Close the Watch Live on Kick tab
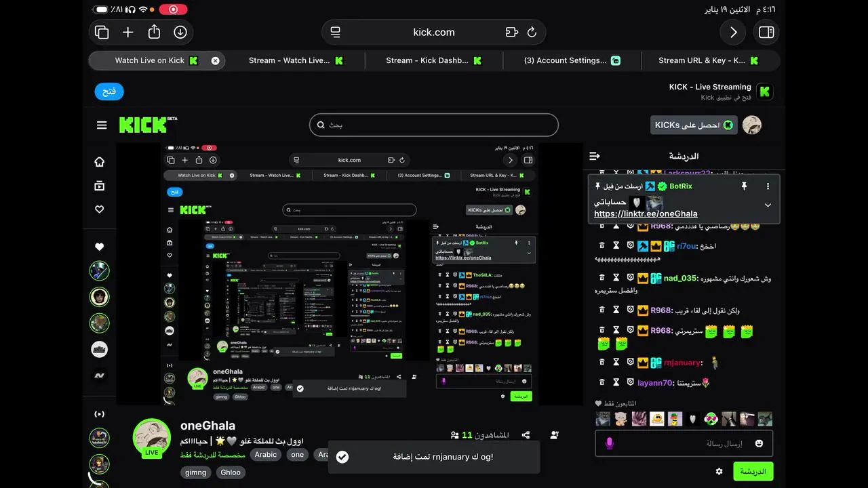Viewport: 868px width, 488px height. coord(215,60)
